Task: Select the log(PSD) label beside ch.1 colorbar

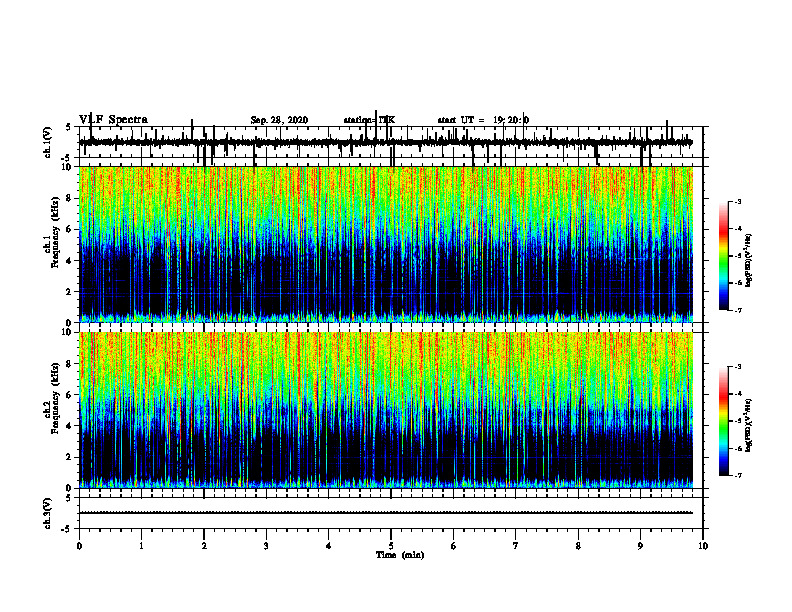Action: tap(748, 261)
